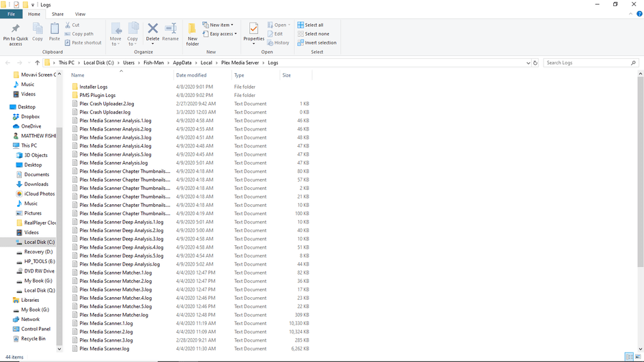Select Plex Media Scanner.1.log file
This screenshot has height=362, width=644.
pyautogui.click(x=106, y=323)
